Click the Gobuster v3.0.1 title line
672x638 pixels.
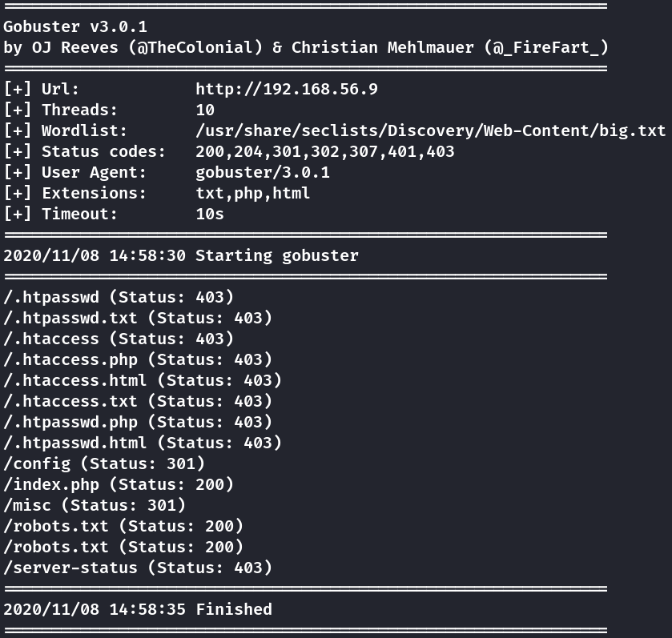pyautogui.click(x=75, y=27)
